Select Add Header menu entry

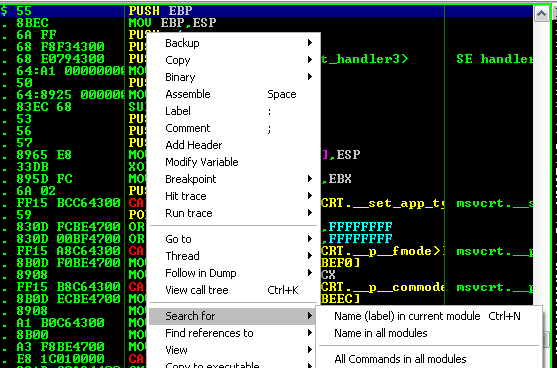tap(233, 145)
